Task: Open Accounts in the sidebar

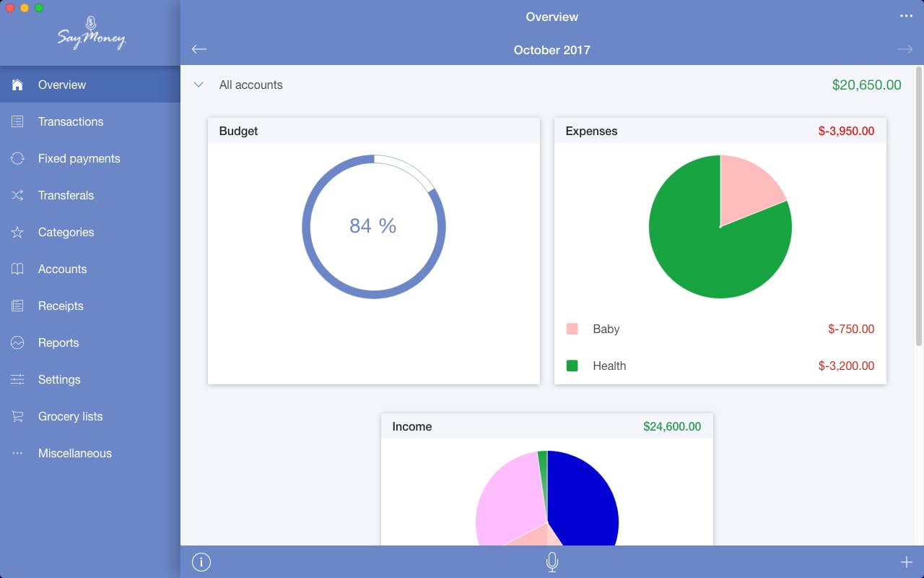Action: (90, 269)
